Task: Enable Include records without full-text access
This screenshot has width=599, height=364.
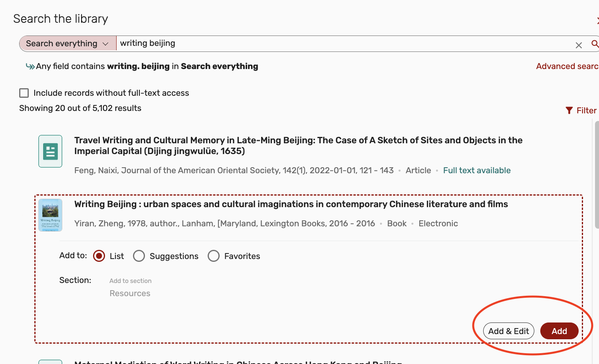Action: point(24,93)
